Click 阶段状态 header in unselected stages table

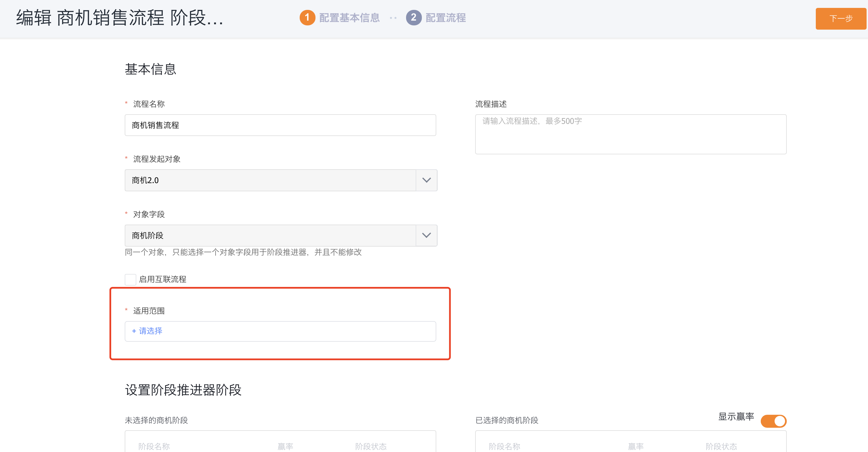click(371, 446)
